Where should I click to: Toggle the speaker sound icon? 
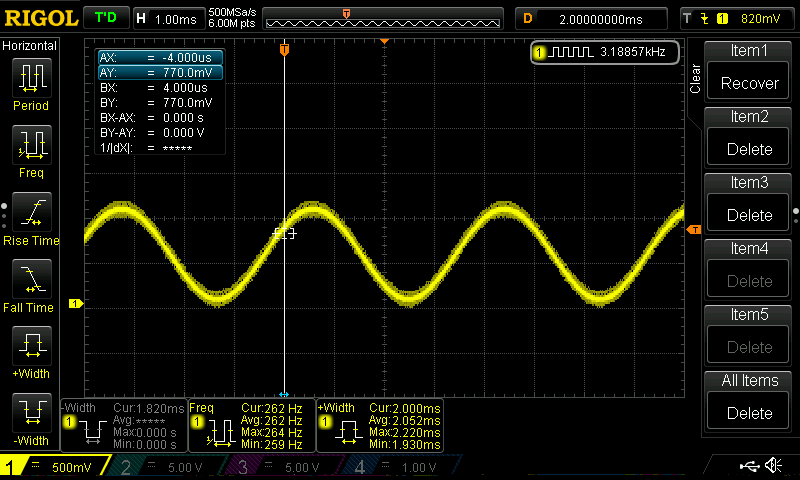772,465
